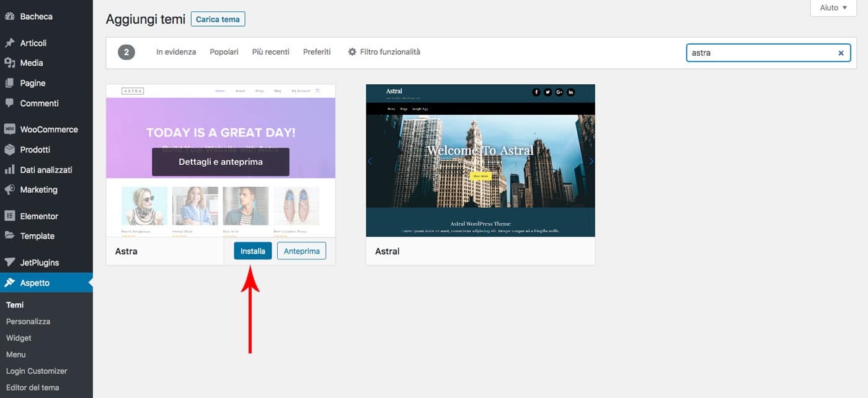
Task: Click the Aspetto paintbrush icon
Action: pyautogui.click(x=9, y=283)
